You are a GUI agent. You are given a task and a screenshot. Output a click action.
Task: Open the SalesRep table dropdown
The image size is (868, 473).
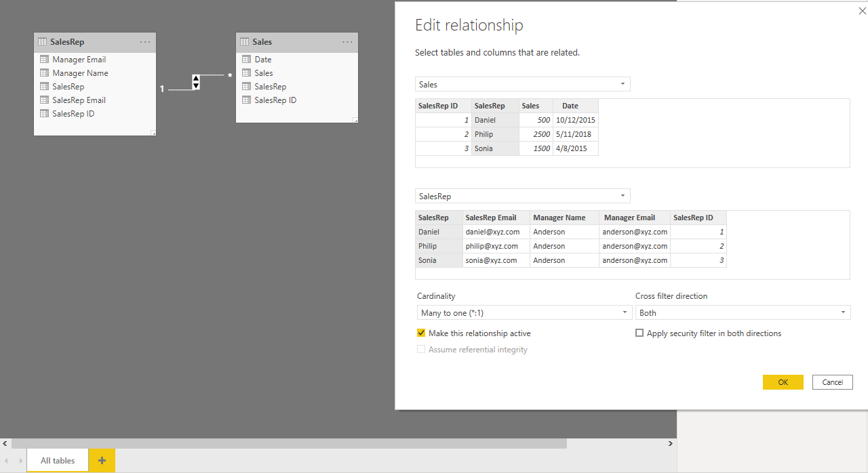tap(522, 197)
